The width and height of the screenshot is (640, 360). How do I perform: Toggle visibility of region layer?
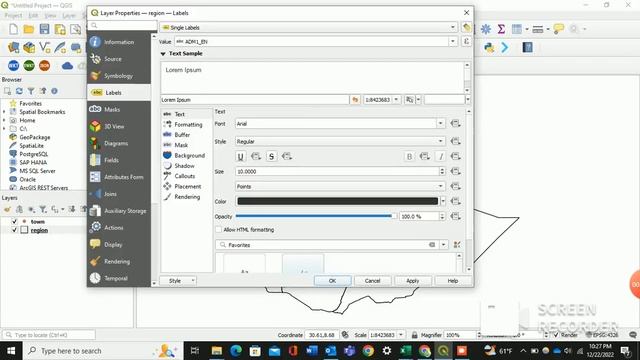(x=14, y=230)
